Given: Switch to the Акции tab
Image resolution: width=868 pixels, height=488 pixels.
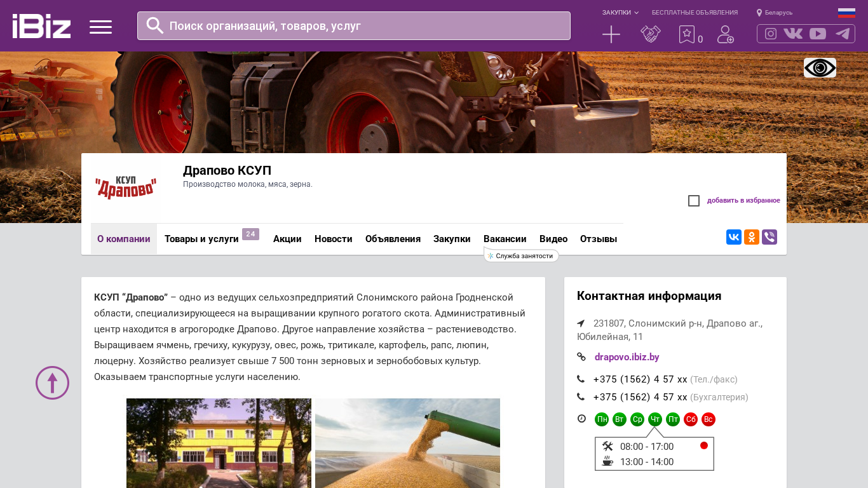Looking at the screenshot, I should click(x=287, y=239).
